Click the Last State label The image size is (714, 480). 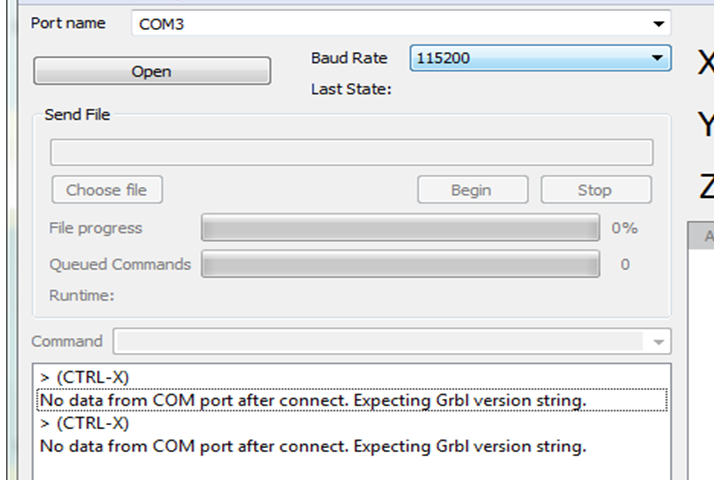tap(350, 89)
